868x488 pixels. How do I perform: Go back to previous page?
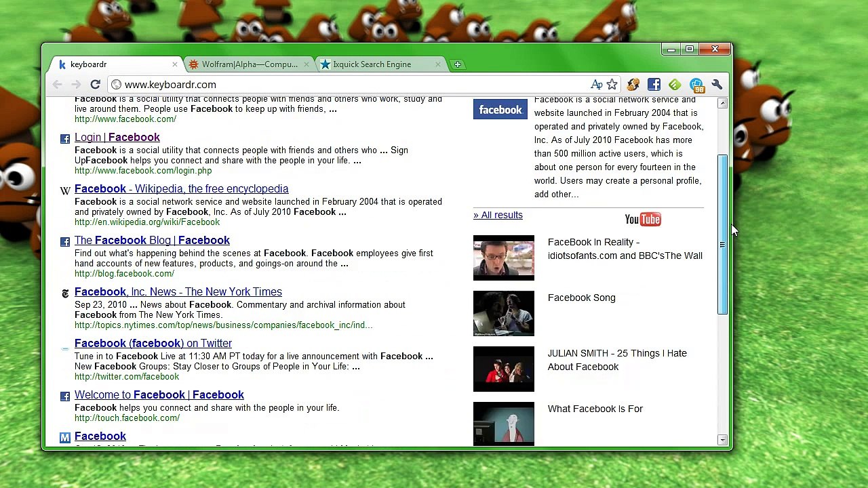(x=58, y=85)
